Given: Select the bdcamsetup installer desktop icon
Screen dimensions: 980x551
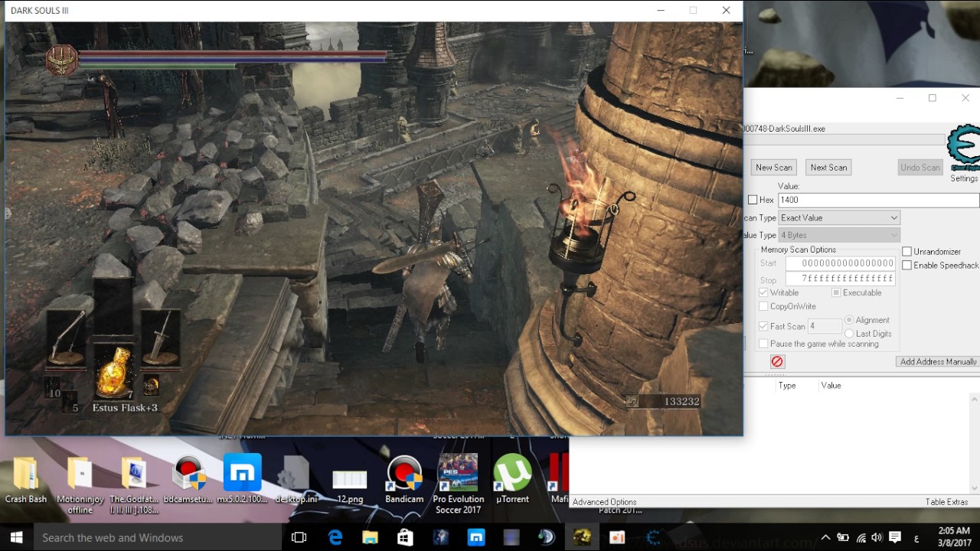Looking at the screenshot, I should 188,480.
